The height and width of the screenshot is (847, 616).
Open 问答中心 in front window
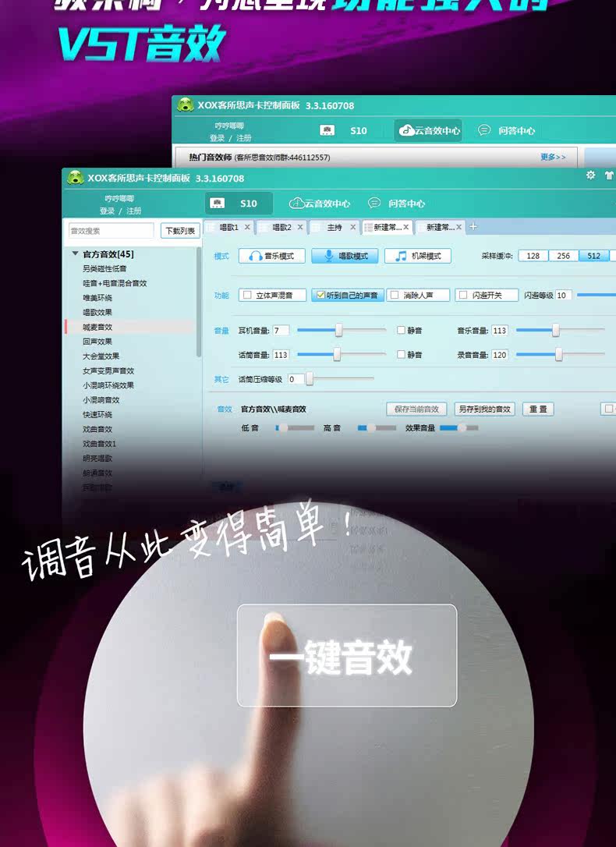click(x=396, y=203)
